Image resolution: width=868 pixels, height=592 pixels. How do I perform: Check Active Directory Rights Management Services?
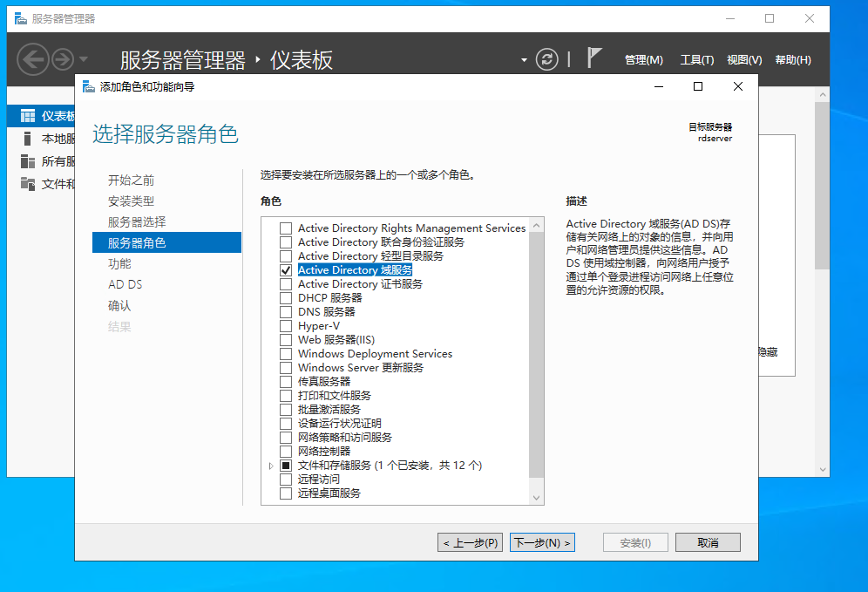(x=286, y=228)
